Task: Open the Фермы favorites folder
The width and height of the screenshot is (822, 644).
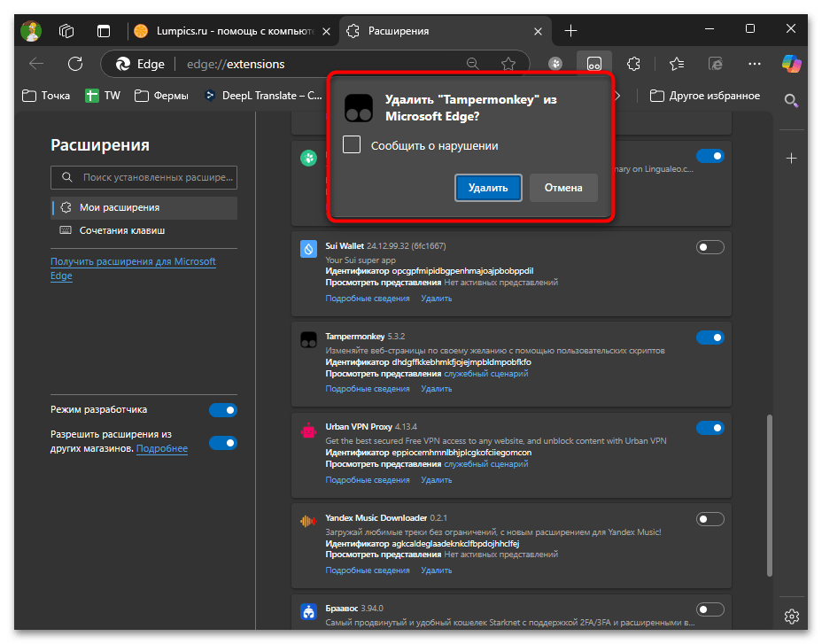Action: tap(161, 96)
